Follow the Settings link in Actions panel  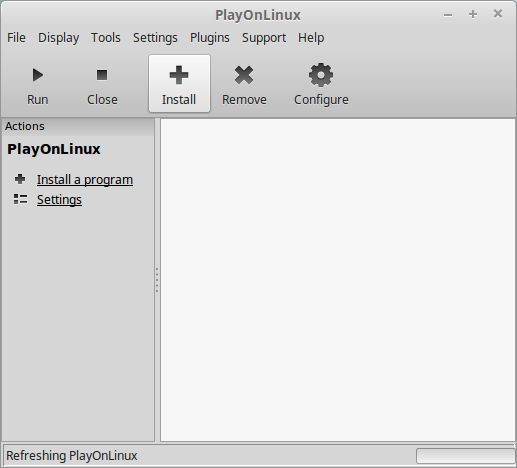coord(59,200)
